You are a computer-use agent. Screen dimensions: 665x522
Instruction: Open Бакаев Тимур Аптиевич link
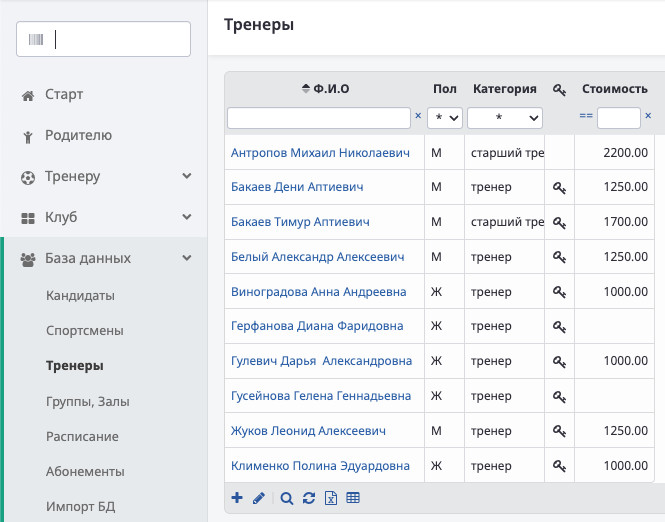click(300, 222)
